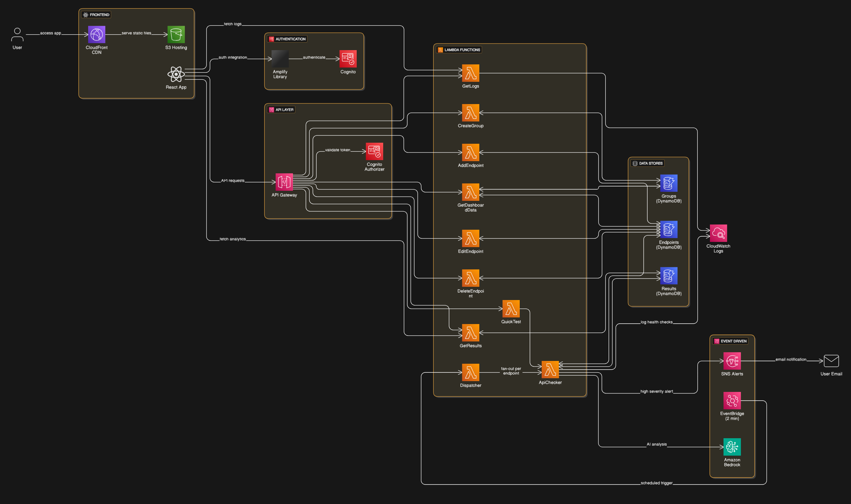This screenshot has height=504, width=851.
Task: Click the CloudFront CDN icon
Action: click(x=96, y=34)
